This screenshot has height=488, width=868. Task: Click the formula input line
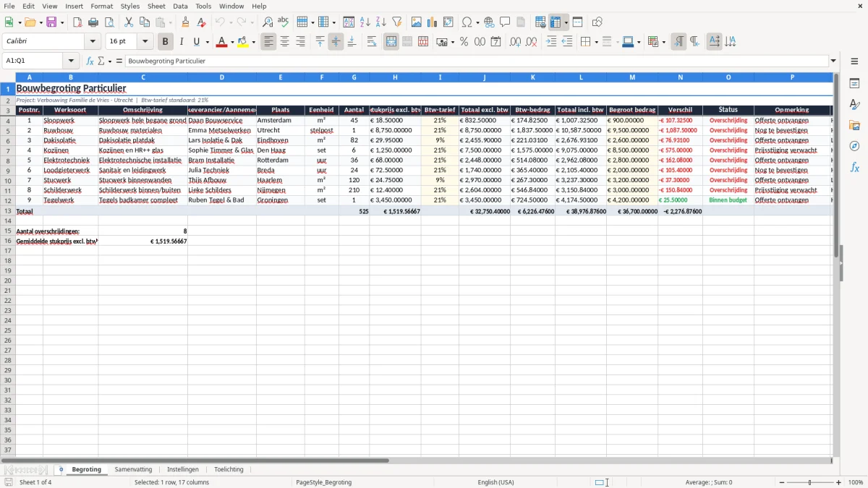point(477,61)
